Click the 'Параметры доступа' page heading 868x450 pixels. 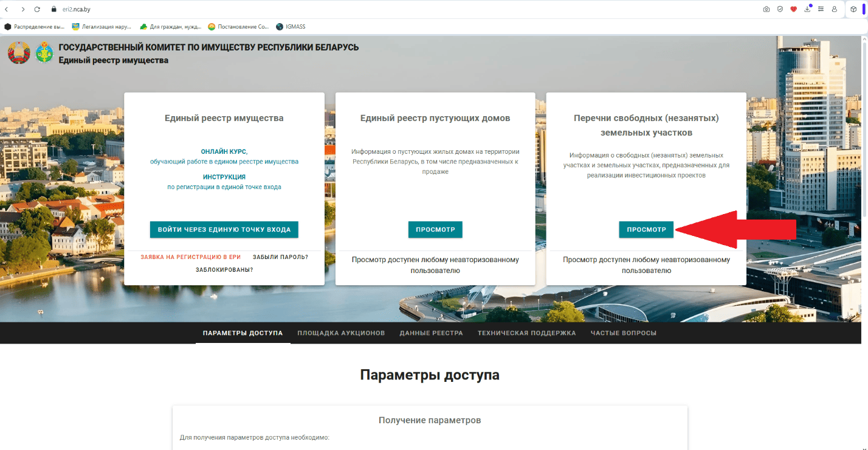(x=430, y=375)
